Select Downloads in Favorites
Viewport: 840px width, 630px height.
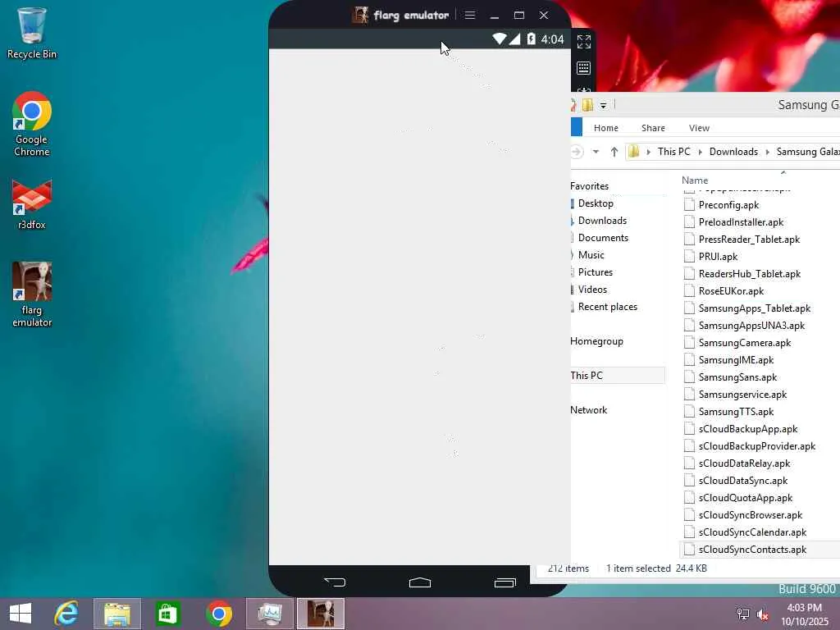[602, 221]
